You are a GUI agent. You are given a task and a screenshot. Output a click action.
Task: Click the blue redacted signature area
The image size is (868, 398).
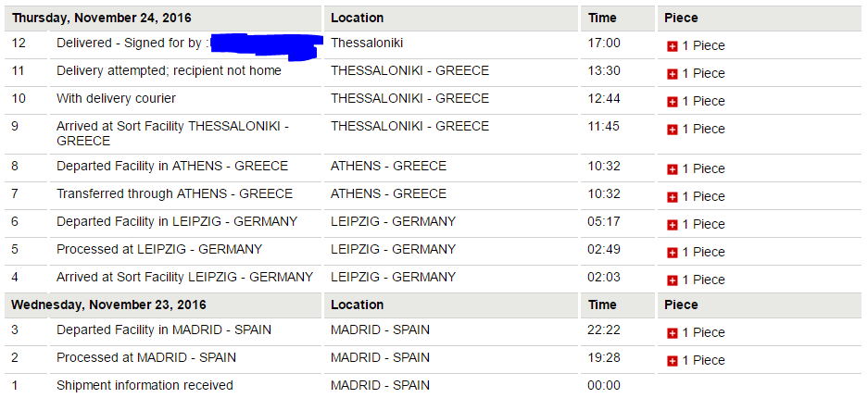click(267, 45)
